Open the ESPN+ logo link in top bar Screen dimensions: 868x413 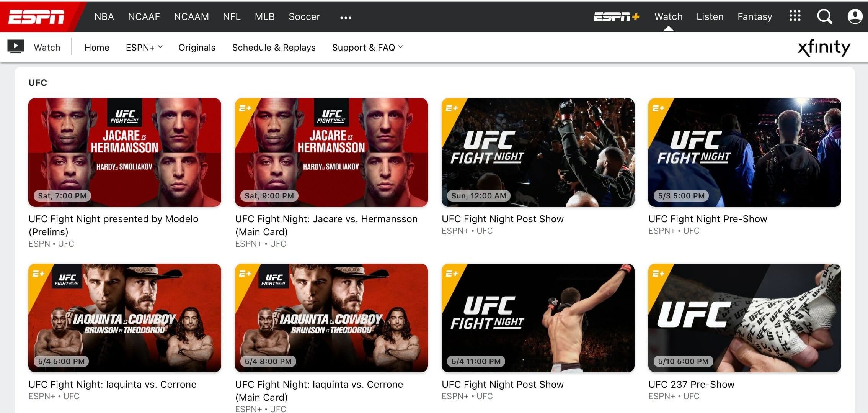pos(616,17)
